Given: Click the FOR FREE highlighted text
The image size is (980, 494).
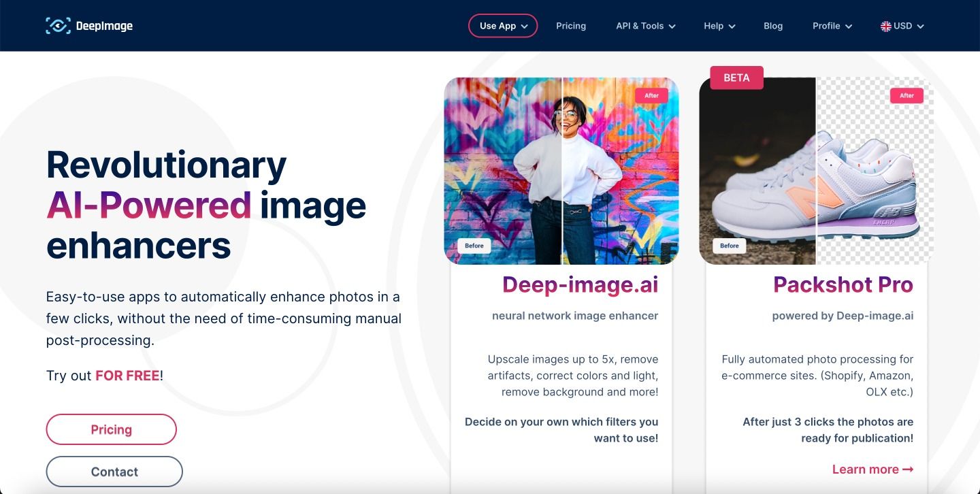Looking at the screenshot, I should point(127,376).
